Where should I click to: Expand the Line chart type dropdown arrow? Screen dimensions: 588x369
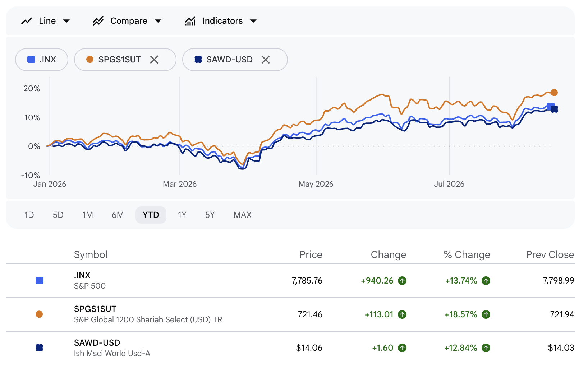[x=66, y=21]
